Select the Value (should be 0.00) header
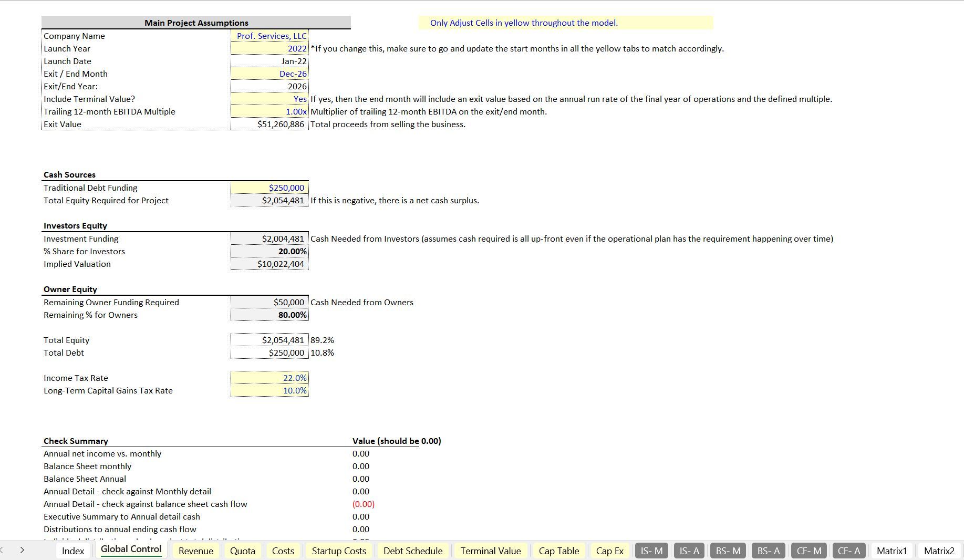The width and height of the screenshot is (964, 560). coord(397,441)
